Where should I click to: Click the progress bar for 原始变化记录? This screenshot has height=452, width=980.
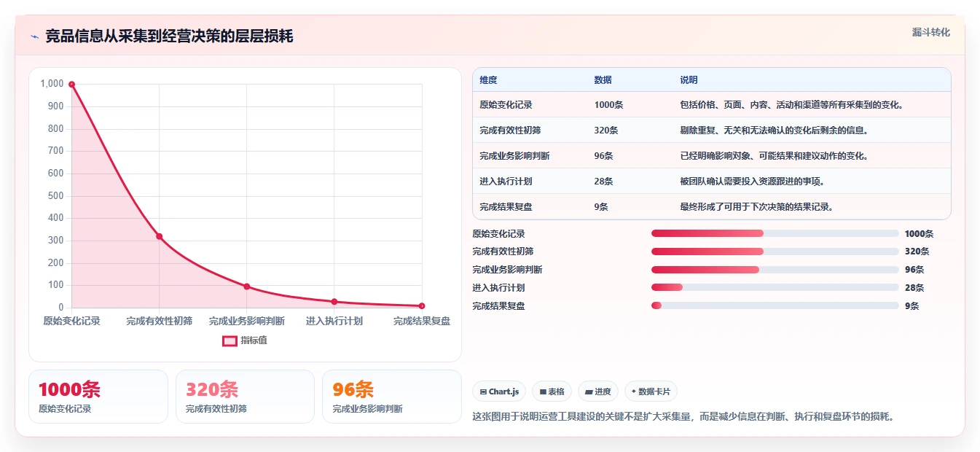coord(775,233)
